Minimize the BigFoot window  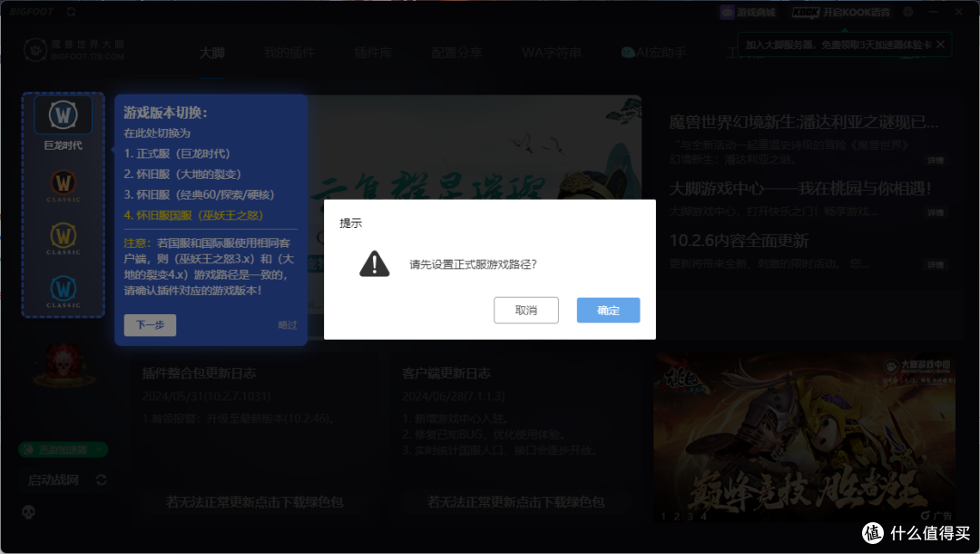pyautogui.click(x=933, y=12)
